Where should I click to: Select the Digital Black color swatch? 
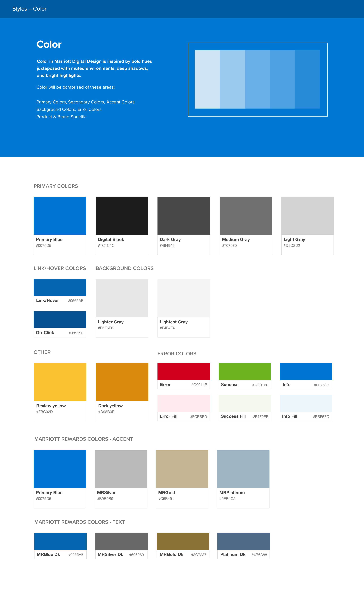[122, 215]
